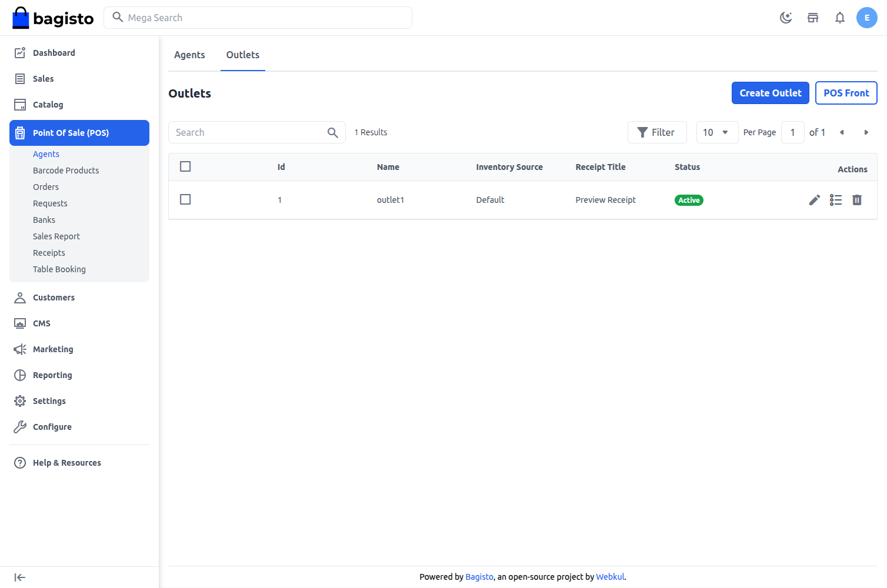Open Banks submenu item

[44, 220]
